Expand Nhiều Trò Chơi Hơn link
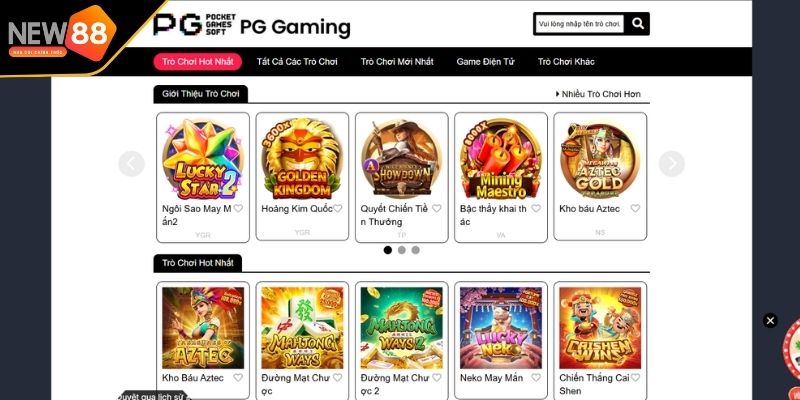 click(x=598, y=94)
